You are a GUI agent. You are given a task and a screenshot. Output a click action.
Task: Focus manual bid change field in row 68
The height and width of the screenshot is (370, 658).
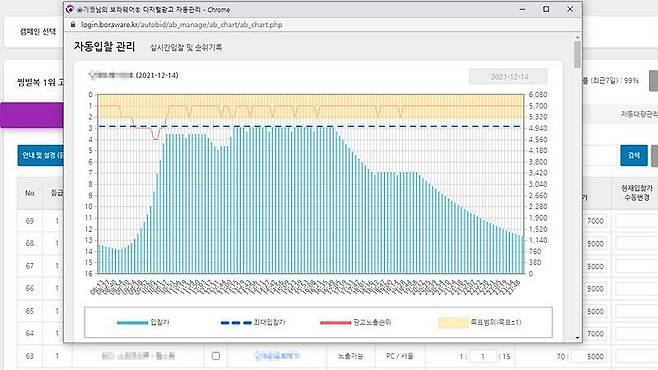coord(637,244)
